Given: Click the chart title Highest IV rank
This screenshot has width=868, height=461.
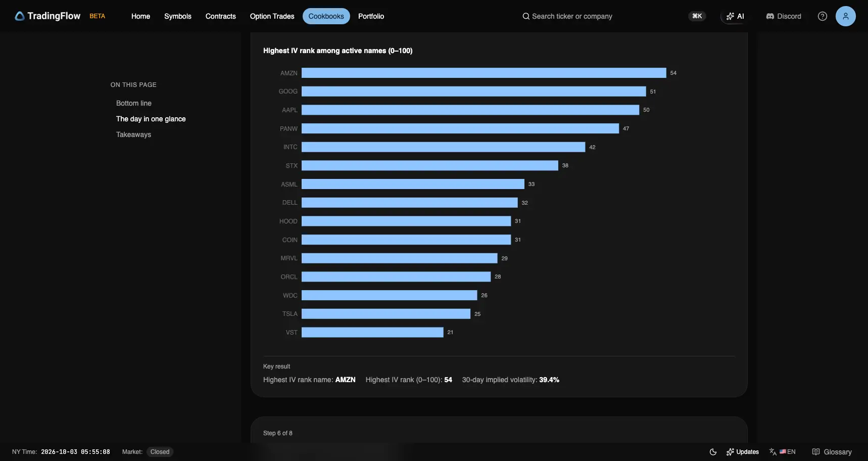Looking at the screenshot, I should click(x=337, y=51).
